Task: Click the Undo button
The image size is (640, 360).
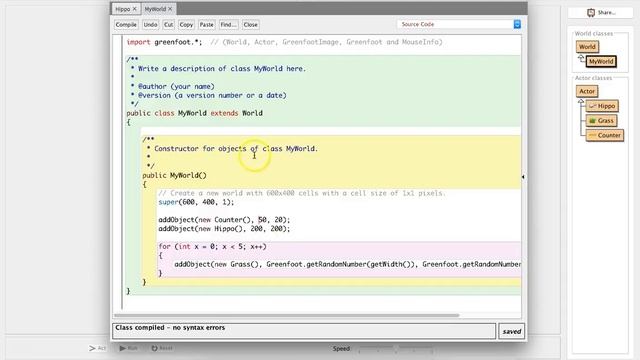Action: click(x=150, y=24)
